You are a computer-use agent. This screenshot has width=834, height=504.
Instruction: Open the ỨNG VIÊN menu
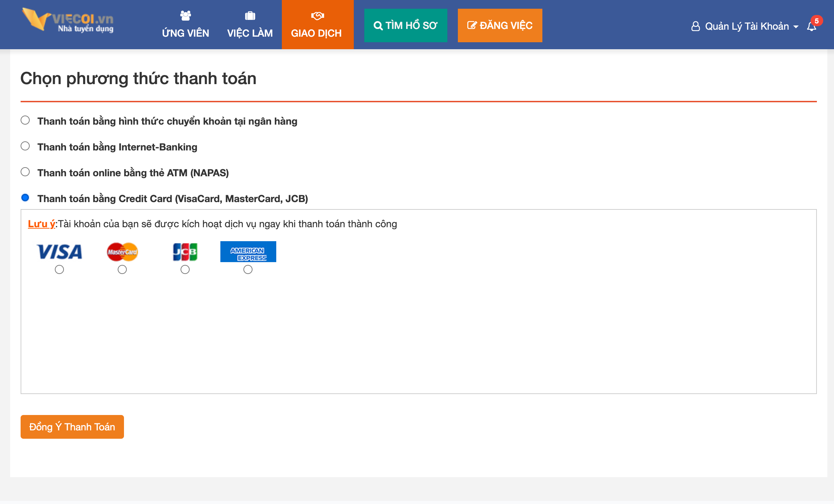pos(185,24)
